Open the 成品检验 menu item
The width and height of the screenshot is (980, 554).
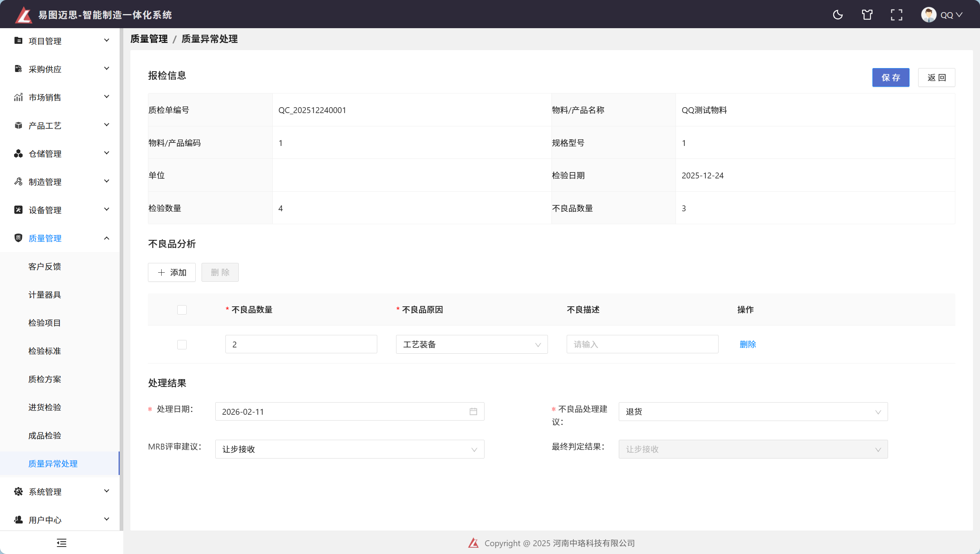tap(45, 435)
